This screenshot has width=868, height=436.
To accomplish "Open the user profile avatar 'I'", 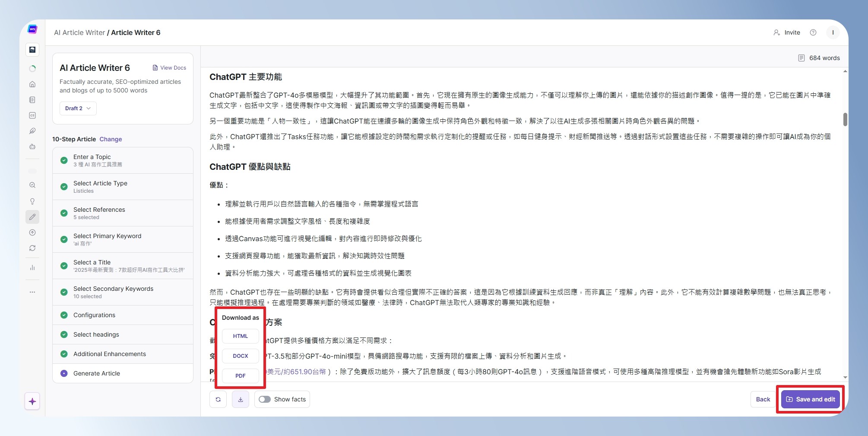I will coord(833,32).
